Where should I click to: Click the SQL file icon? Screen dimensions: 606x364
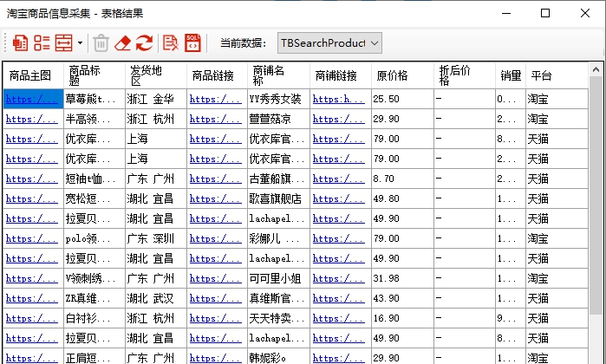192,42
